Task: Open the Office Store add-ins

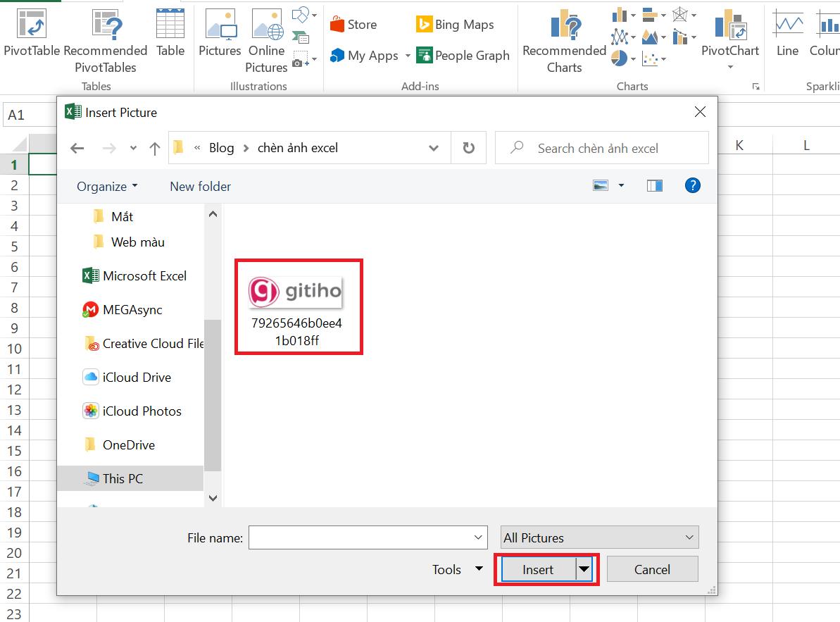Action: tap(353, 23)
